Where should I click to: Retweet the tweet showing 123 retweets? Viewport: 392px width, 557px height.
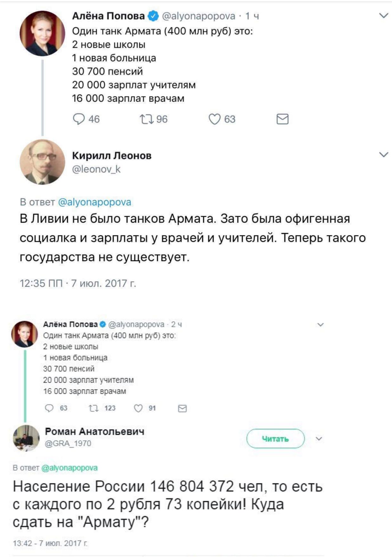pyautogui.click(x=94, y=408)
